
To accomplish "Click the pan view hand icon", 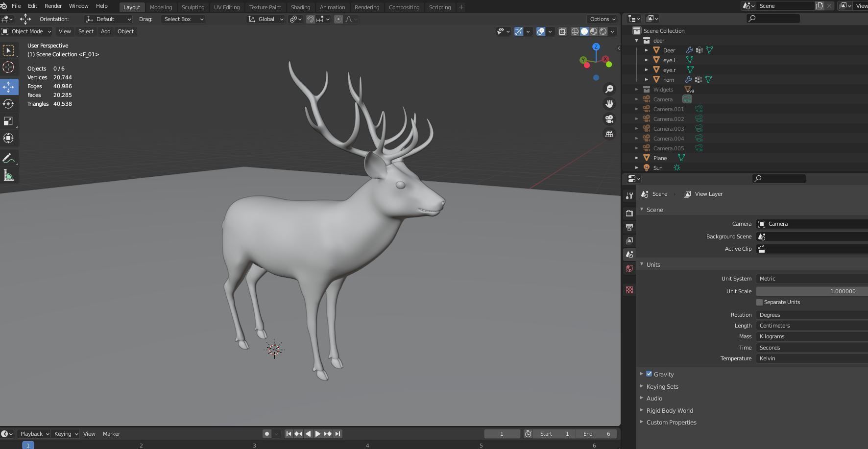I will tap(609, 104).
